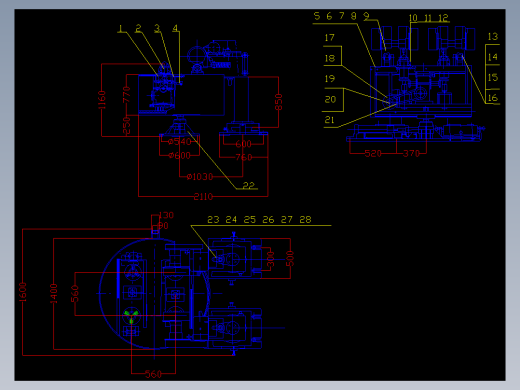Select part callout number 4

175,28
